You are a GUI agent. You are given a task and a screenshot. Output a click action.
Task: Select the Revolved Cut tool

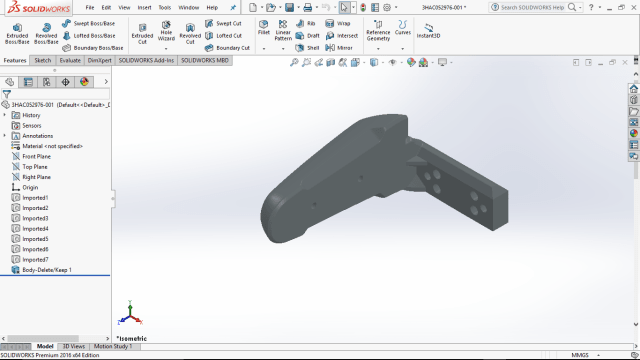(190, 33)
